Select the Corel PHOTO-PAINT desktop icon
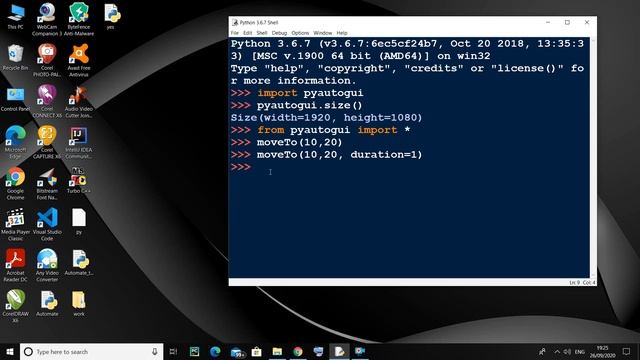This screenshot has width=640, height=360. coord(47,60)
